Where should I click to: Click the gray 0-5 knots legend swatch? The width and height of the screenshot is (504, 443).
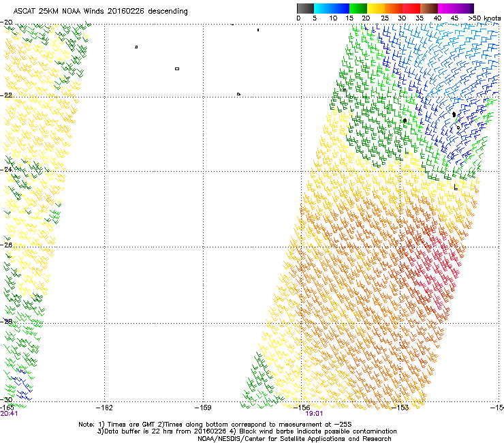coord(305,8)
